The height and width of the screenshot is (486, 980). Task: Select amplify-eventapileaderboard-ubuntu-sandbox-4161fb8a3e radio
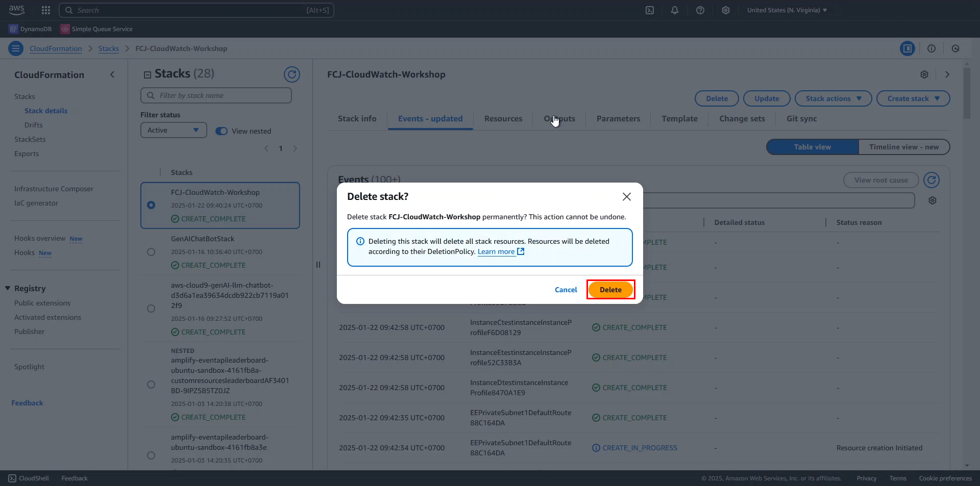151,455
